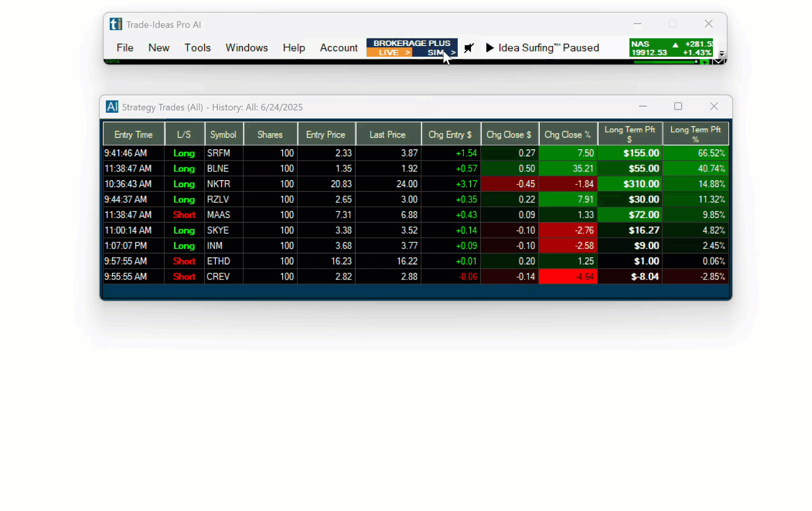Viewport: 812px width, 511px height.
Task: Select the MAAS symbol cell
Action: (223, 215)
